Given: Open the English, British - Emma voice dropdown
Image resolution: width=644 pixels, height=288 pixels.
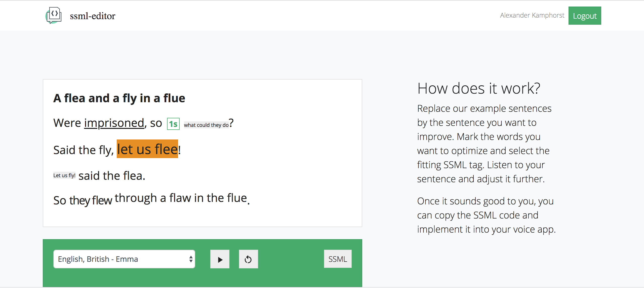Looking at the screenshot, I should click(121, 259).
